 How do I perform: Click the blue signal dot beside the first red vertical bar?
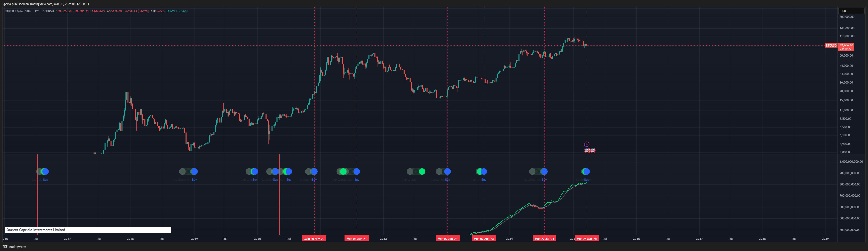(x=45, y=171)
